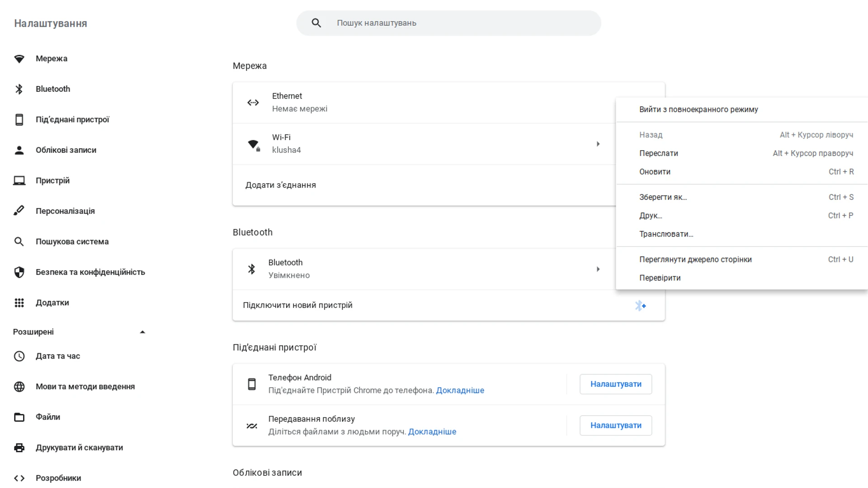Collapse the Розширені section

point(142,332)
